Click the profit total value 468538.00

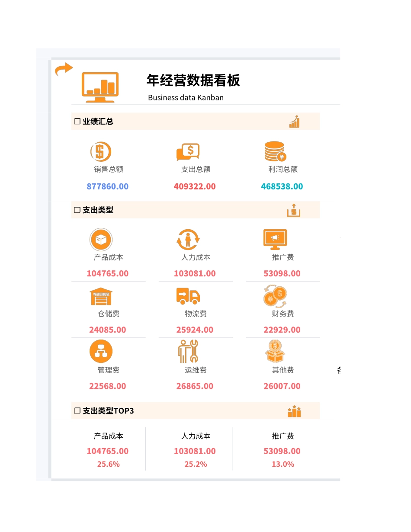[282, 186]
